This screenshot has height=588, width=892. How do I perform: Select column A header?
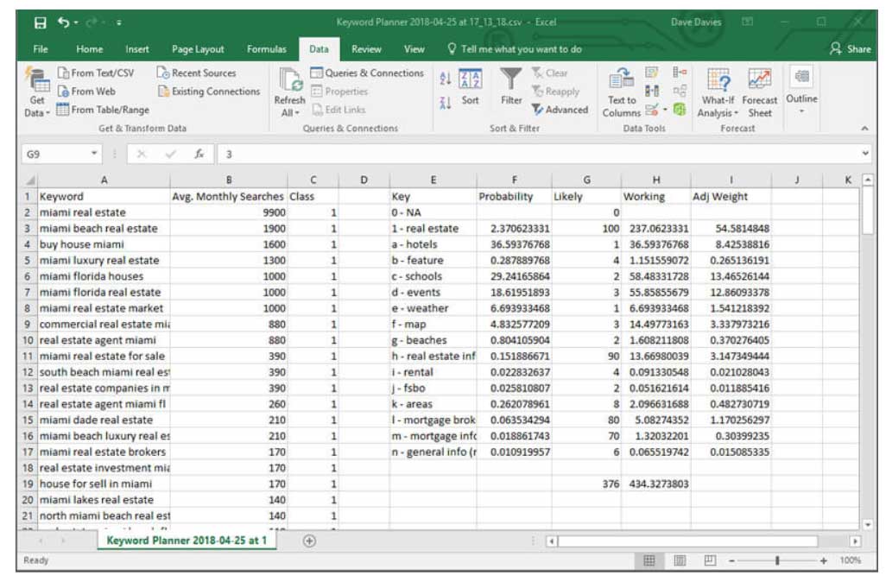104,180
